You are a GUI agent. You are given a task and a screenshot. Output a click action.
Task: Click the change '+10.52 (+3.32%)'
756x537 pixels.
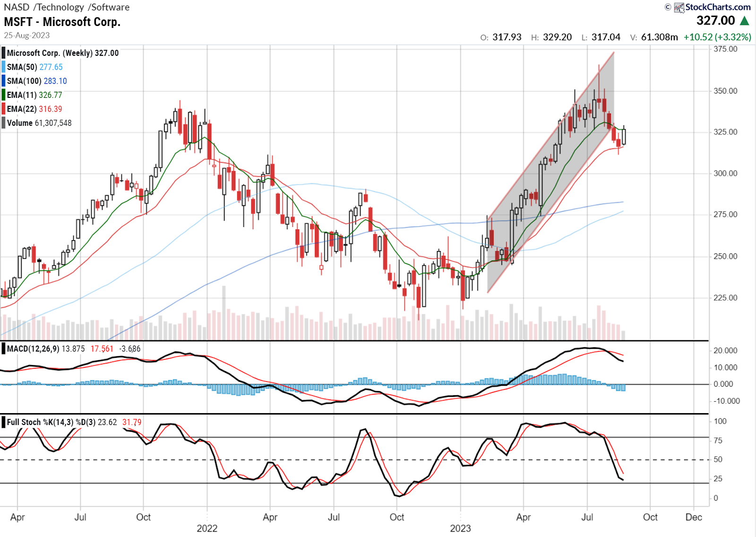[x=717, y=37]
